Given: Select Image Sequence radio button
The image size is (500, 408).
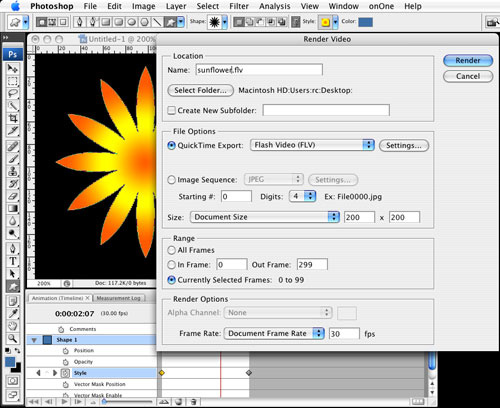Looking at the screenshot, I should coord(171,180).
